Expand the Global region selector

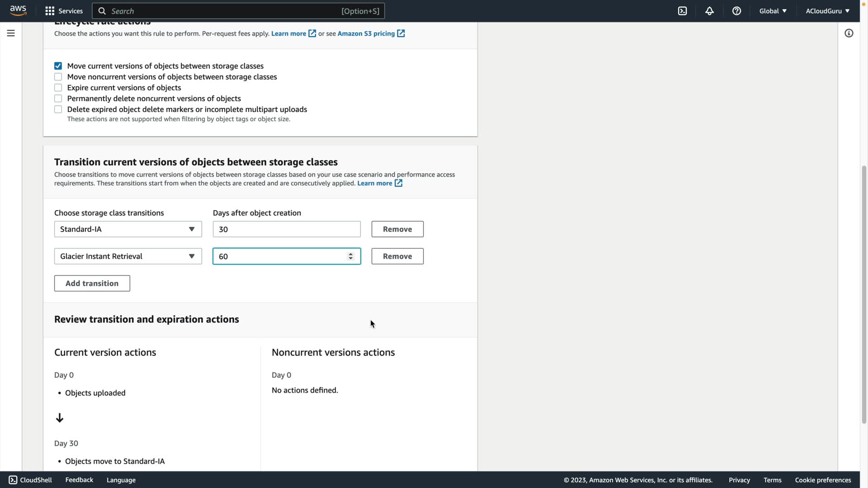click(773, 11)
